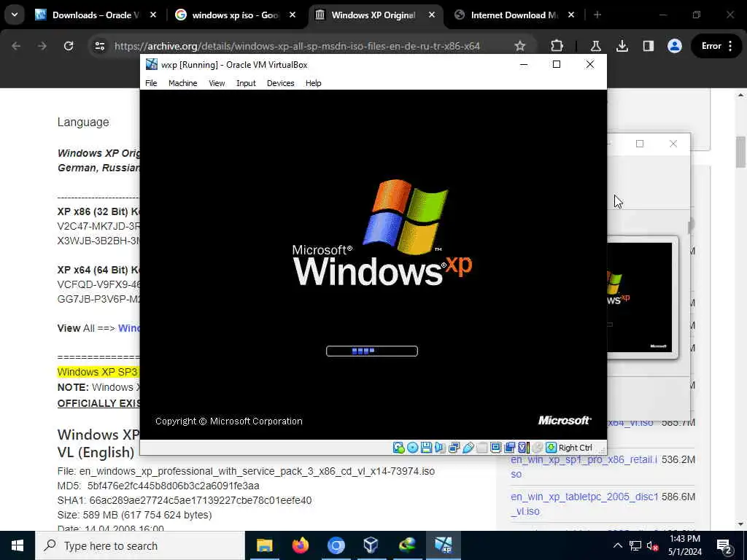
Task: Open Chrome Labs flask icon
Action: point(595,46)
